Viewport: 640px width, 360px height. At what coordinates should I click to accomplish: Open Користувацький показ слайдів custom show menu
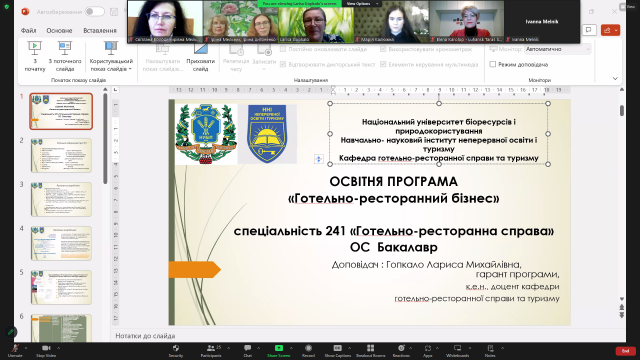click(111, 56)
